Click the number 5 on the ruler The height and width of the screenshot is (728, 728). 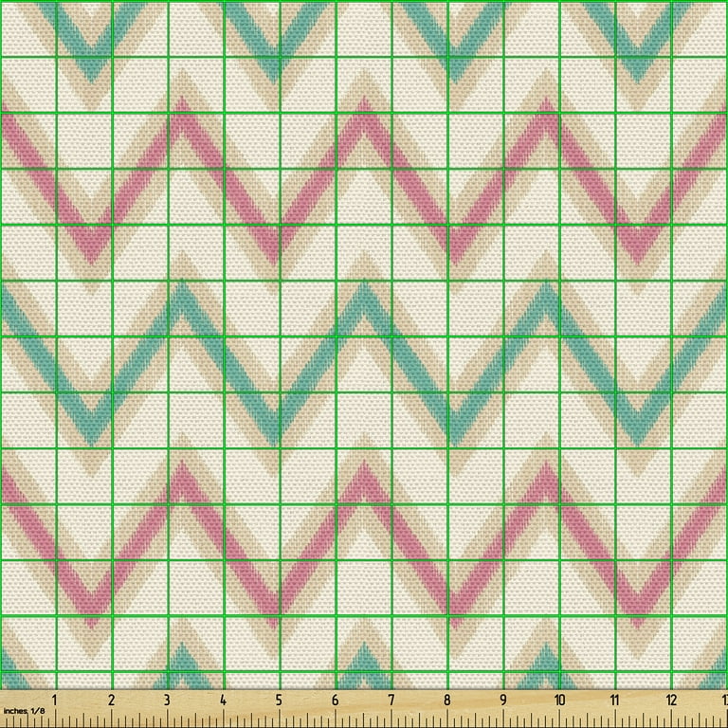pos(279,701)
